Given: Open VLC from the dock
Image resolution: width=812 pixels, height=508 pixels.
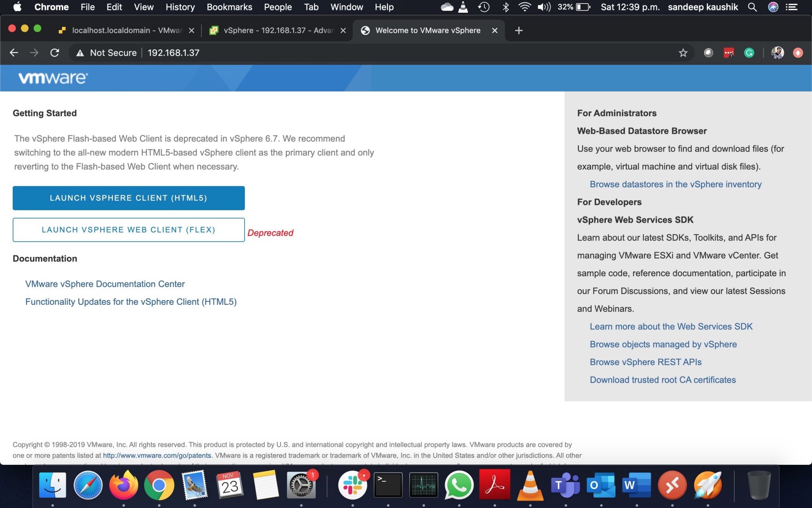Looking at the screenshot, I should (x=530, y=485).
